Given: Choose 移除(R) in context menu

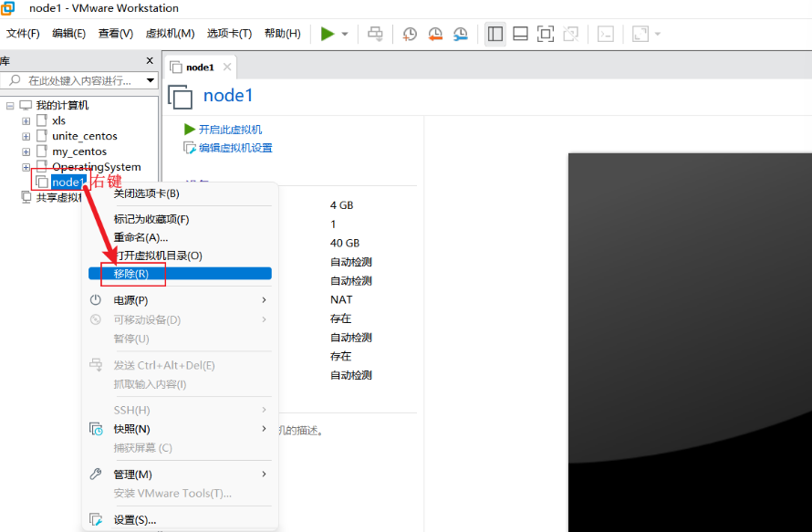Looking at the screenshot, I should tap(181, 274).
